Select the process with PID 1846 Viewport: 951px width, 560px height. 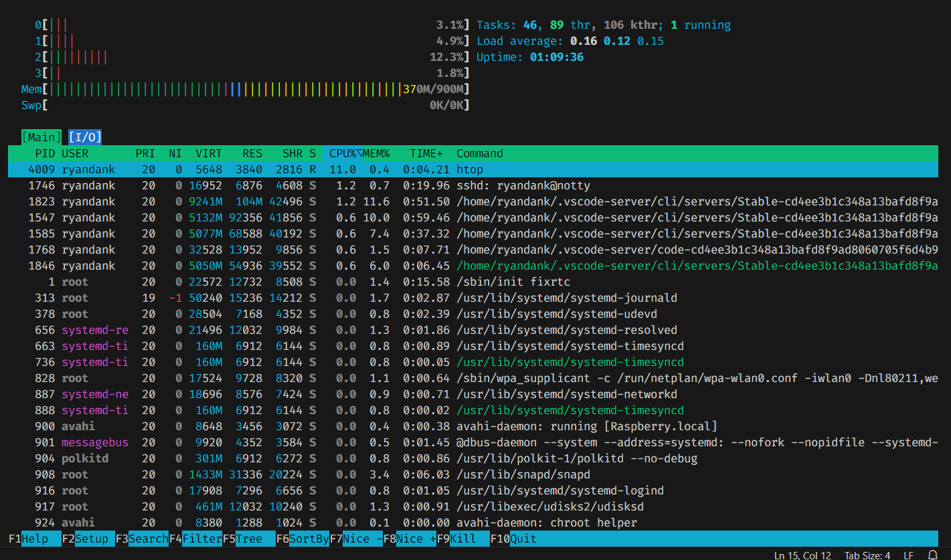tap(473, 266)
